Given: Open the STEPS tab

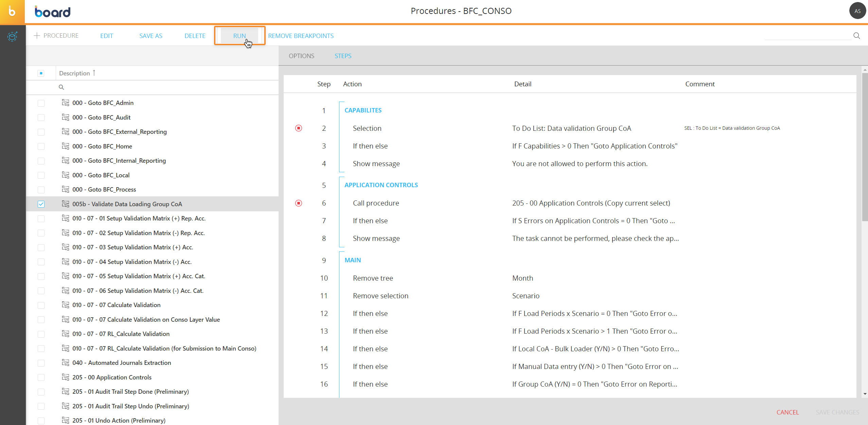Looking at the screenshot, I should click(x=343, y=56).
